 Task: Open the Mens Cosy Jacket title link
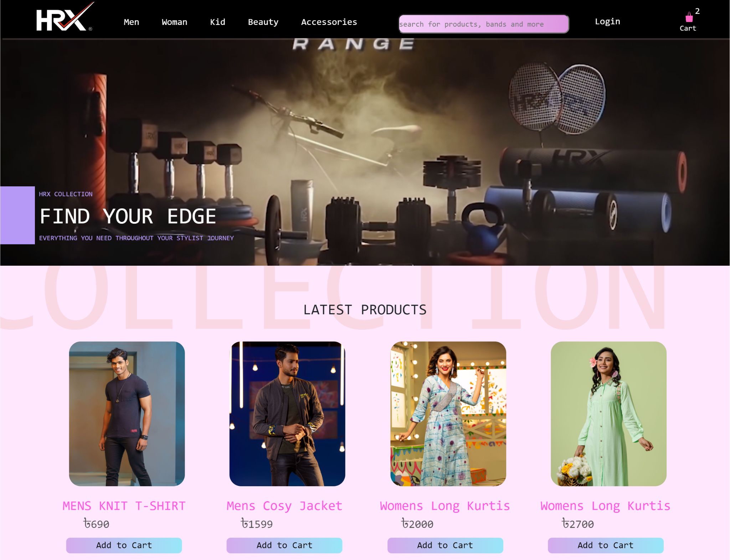coord(284,506)
